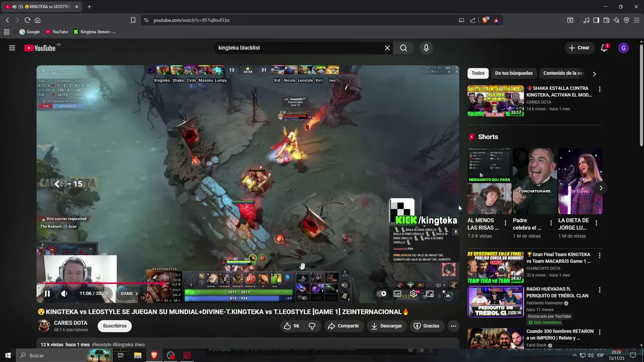Open the YouTube guide hamburger menu

12,48
